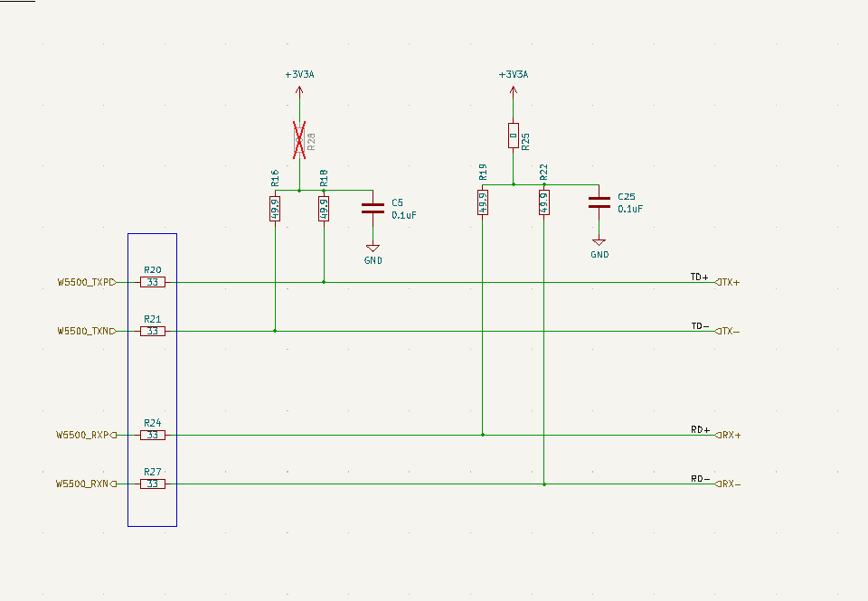Select the GND symbol below C5
Viewport: 868px width, 601px height.
[x=373, y=249]
